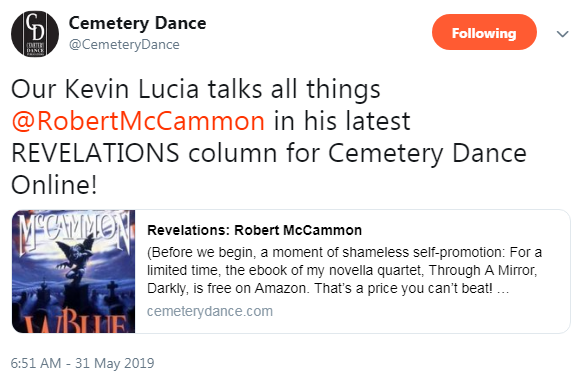Viewport: 578px width, 385px height.
Task: Click the card description starting Before we begin
Action: tap(344, 270)
